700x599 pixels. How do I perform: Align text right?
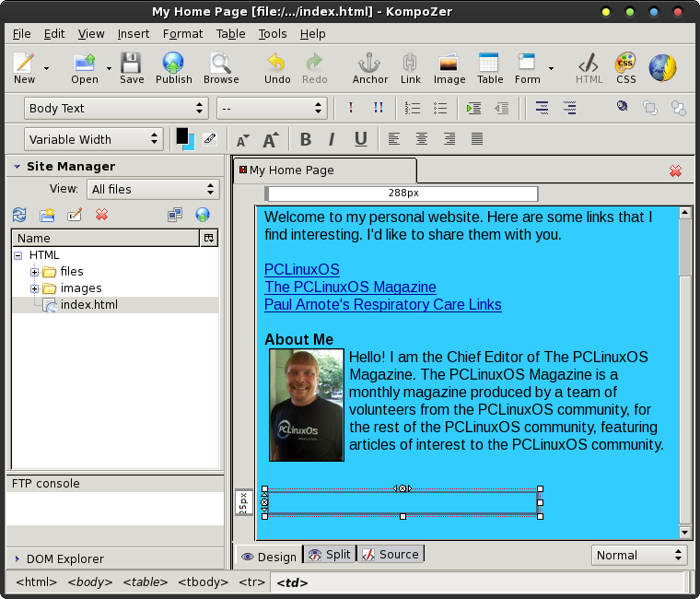[449, 139]
